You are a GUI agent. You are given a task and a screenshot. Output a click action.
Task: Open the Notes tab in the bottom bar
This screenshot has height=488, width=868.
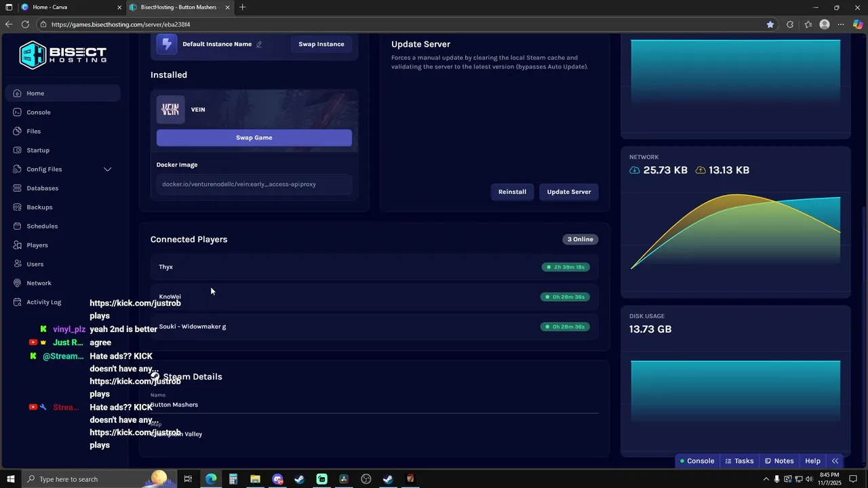(779, 461)
